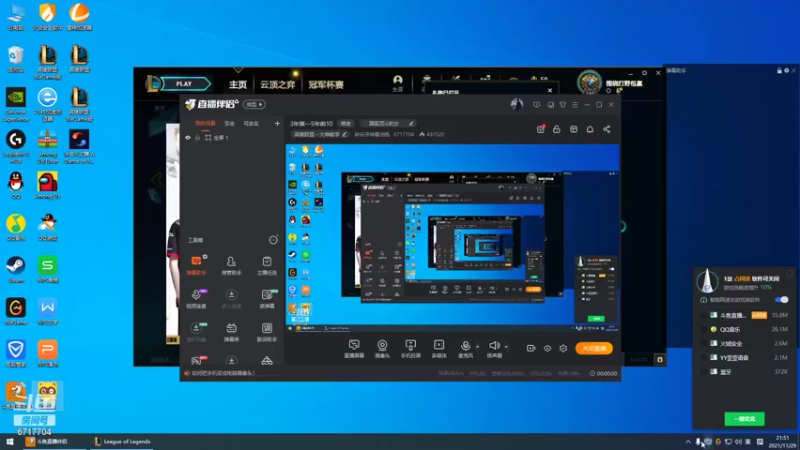Open the 弹幕助手 tool in the toolbox
The image size is (800, 450).
pos(196,265)
